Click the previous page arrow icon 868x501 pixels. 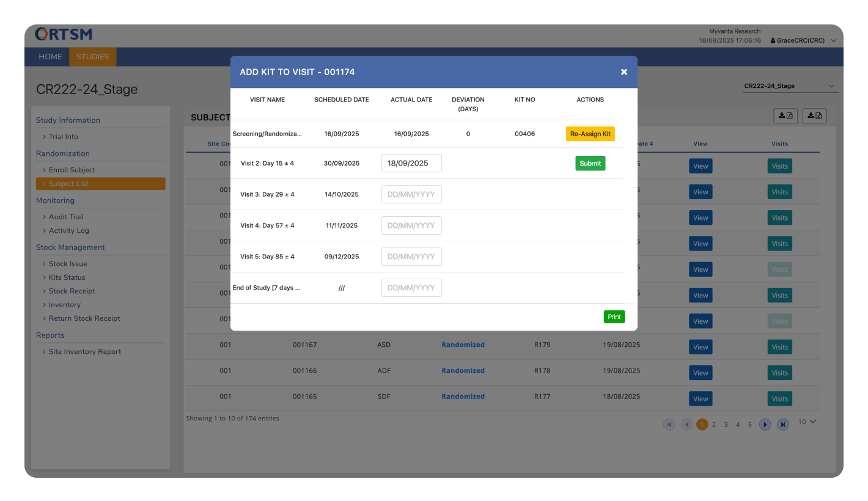(686, 424)
